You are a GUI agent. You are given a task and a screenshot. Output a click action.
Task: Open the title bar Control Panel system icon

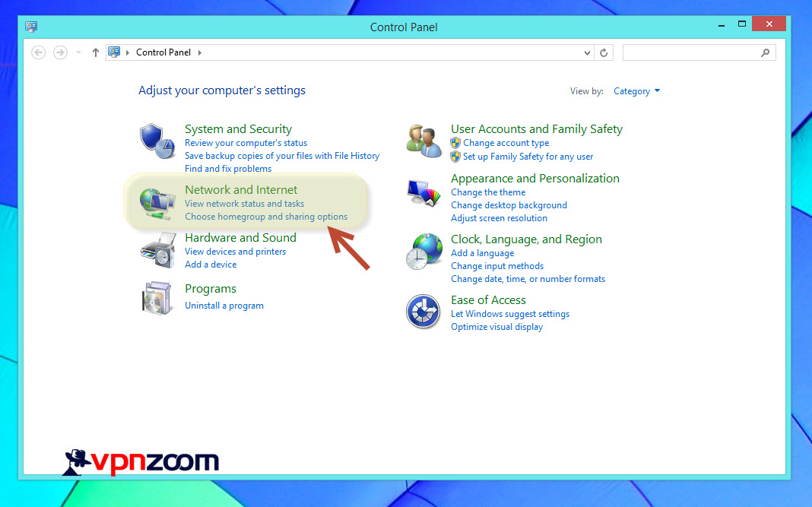click(x=31, y=27)
